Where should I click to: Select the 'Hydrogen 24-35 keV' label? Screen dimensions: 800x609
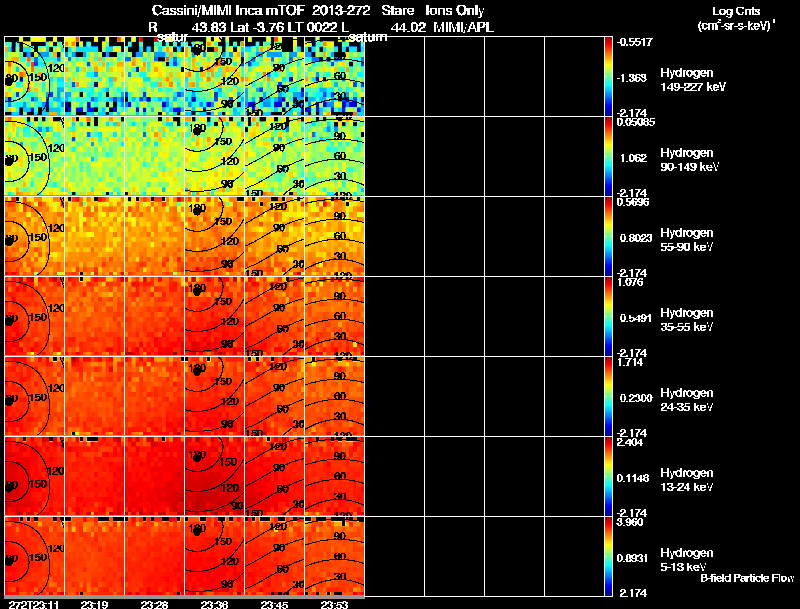point(687,400)
